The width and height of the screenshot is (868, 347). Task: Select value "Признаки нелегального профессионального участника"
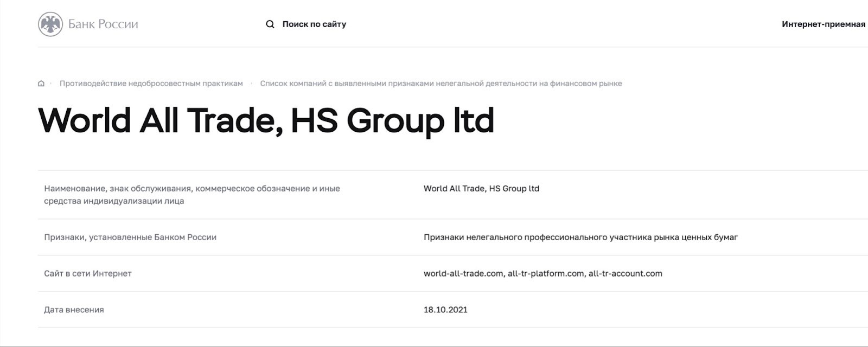[580, 237]
